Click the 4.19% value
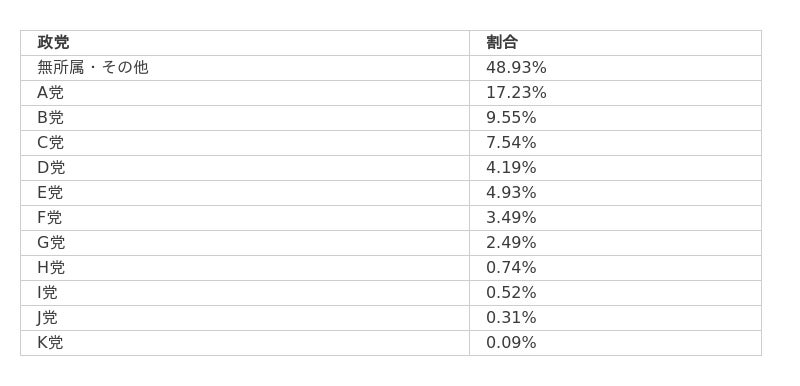800x386 pixels. click(x=511, y=168)
